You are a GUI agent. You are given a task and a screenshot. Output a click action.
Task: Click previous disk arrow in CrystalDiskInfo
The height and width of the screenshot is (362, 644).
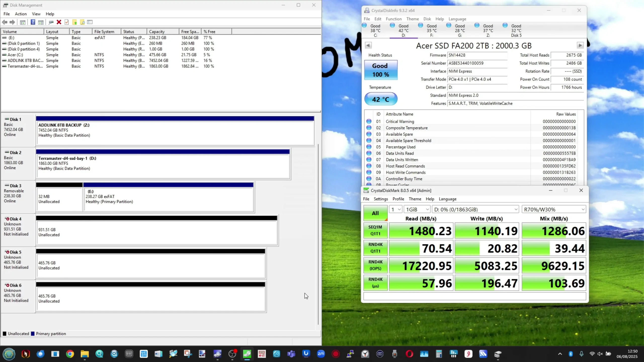tap(368, 45)
